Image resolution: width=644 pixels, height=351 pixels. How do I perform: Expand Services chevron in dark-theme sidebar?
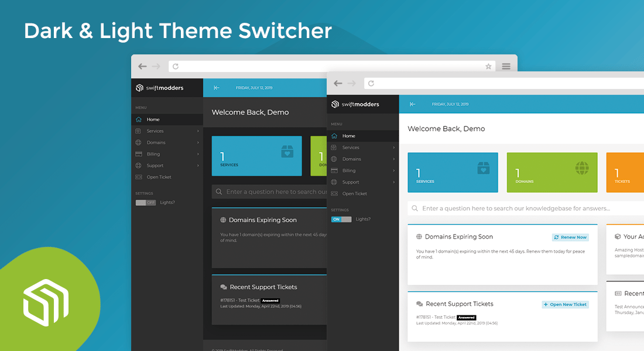198,131
